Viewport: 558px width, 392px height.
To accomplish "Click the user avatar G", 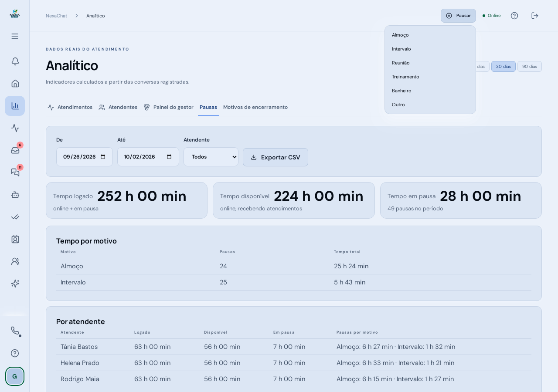I will click(15, 376).
